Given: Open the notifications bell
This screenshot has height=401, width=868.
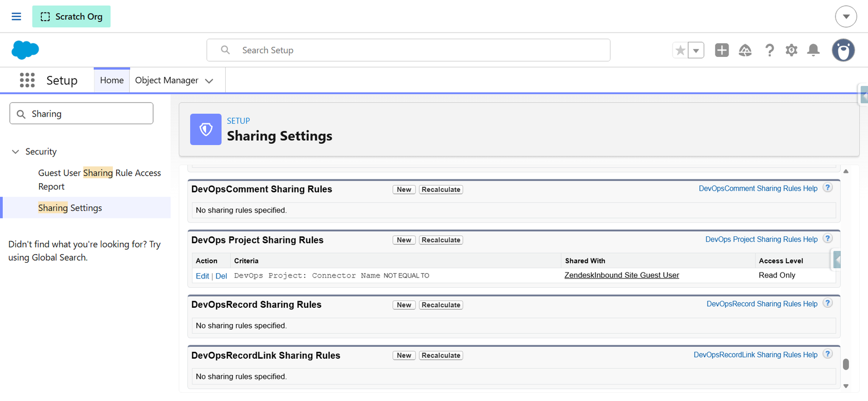Looking at the screenshot, I should (813, 50).
